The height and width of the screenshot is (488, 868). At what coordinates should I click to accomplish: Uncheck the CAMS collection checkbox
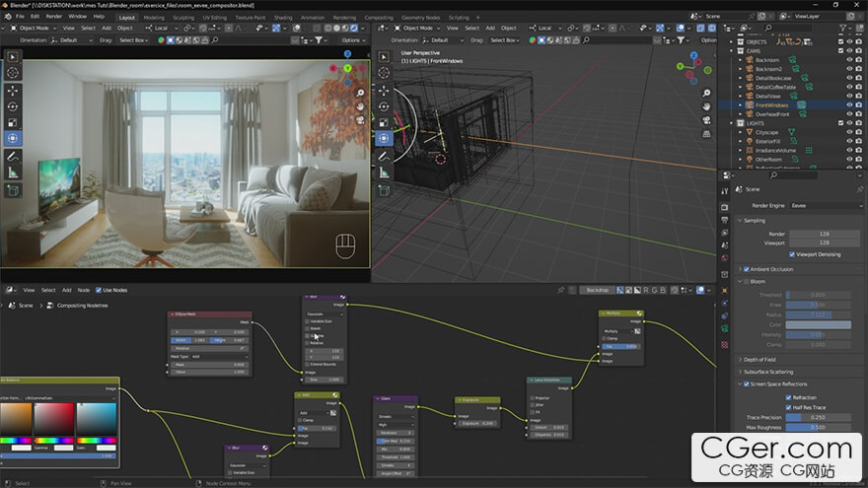click(840, 51)
